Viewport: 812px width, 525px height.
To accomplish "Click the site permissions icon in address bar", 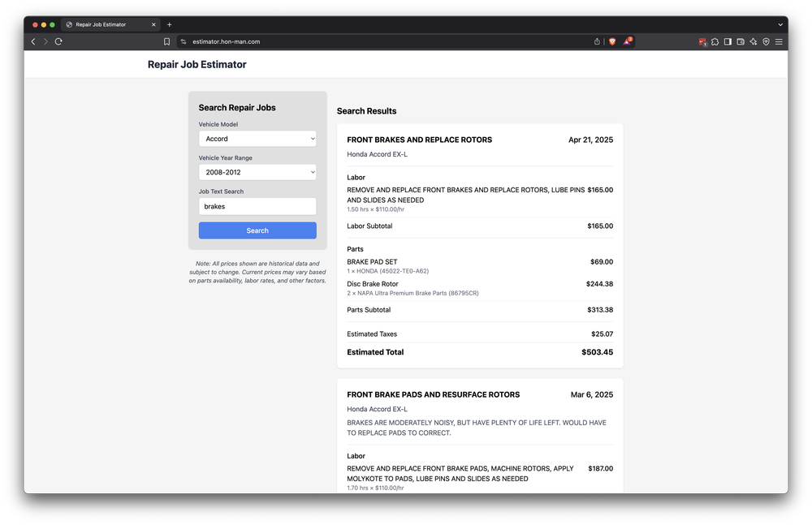I will tap(183, 41).
